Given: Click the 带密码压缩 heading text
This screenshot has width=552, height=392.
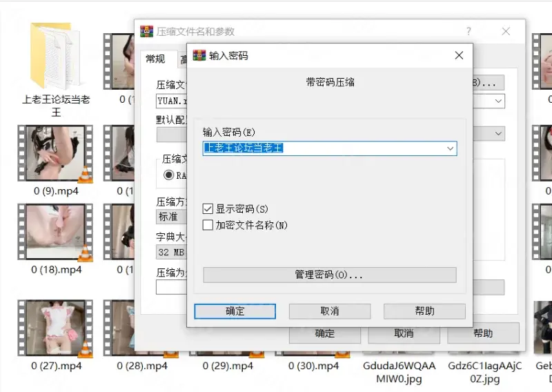Looking at the screenshot, I should (x=330, y=83).
